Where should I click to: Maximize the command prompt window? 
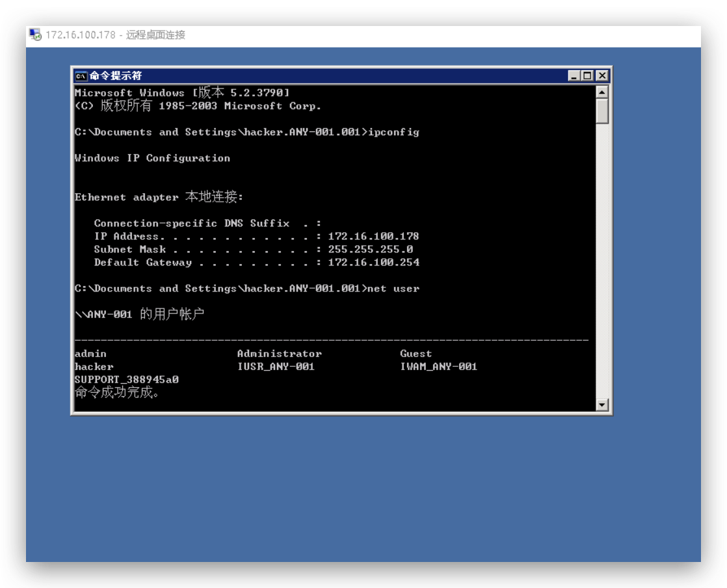(587, 75)
